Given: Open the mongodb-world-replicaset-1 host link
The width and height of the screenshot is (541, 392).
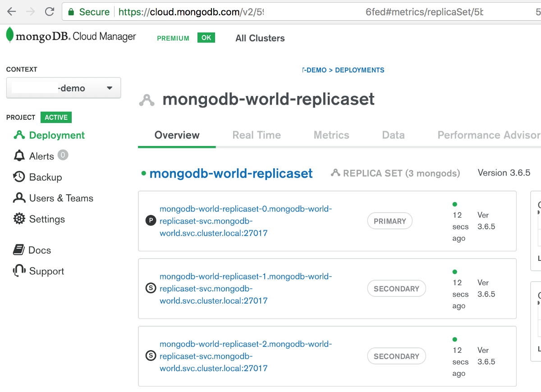Looking at the screenshot, I should click(246, 288).
